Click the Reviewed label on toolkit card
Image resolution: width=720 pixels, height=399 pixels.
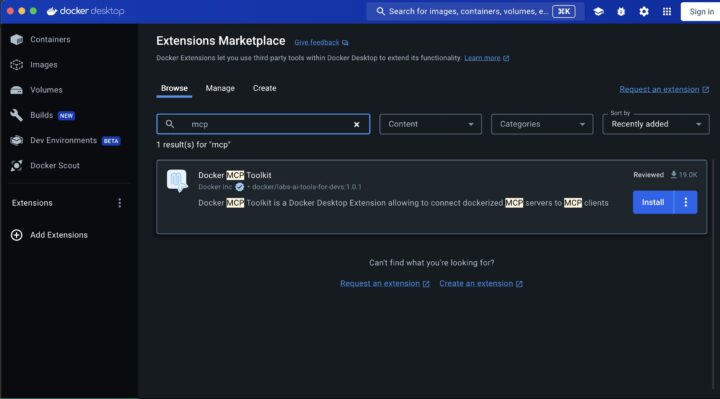[648, 175]
